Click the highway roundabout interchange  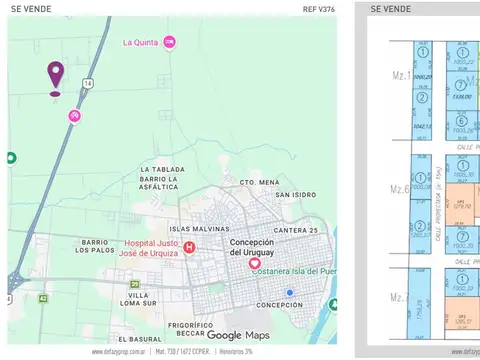tap(14, 281)
